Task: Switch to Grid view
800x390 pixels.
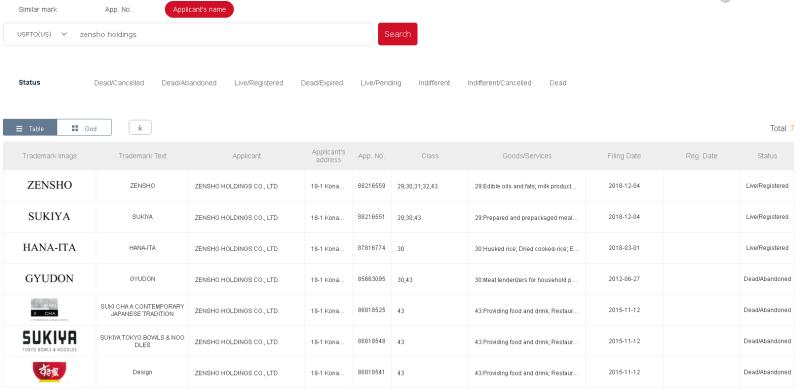Action: pyautogui.click(x=84, y=128)
